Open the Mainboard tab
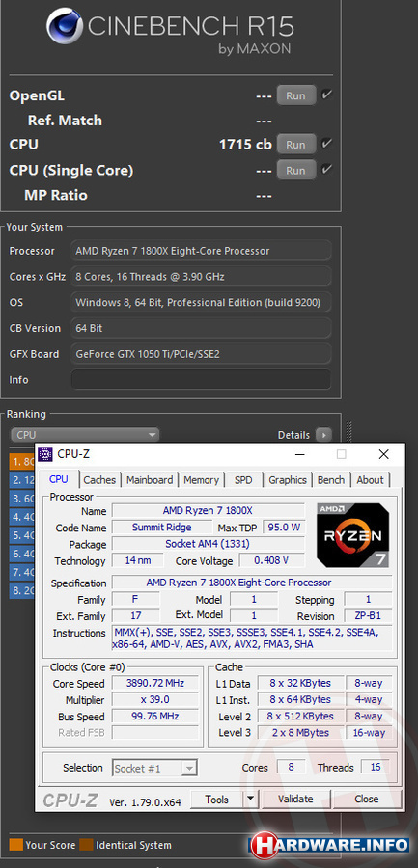This screenshot has width=418, height=868. coord(150,480)
